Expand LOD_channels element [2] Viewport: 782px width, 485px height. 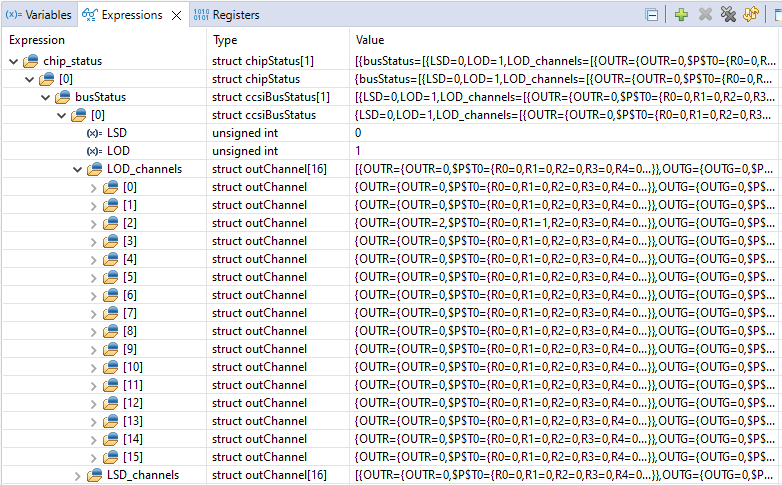[x=95, y=223]
